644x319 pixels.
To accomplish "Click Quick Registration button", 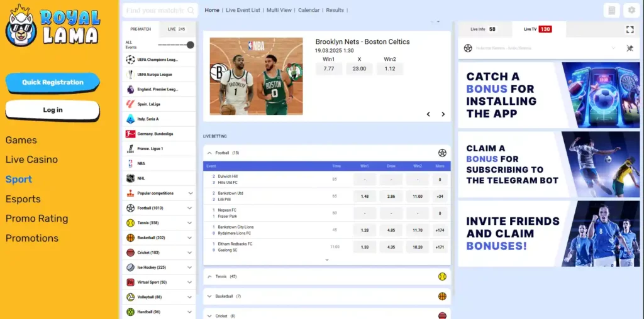I will 53,82.
